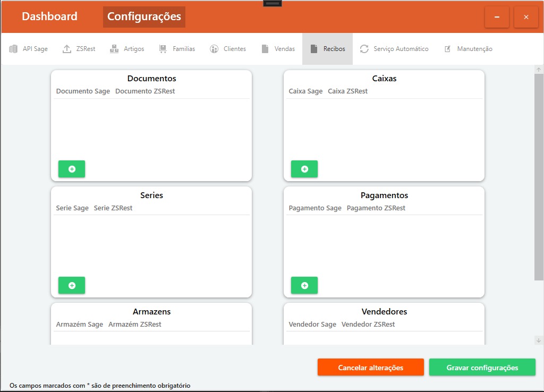This screenshot has width=544, height=392.
Task: Click the Pagamento Sage column header
Action: pos(315,208)
